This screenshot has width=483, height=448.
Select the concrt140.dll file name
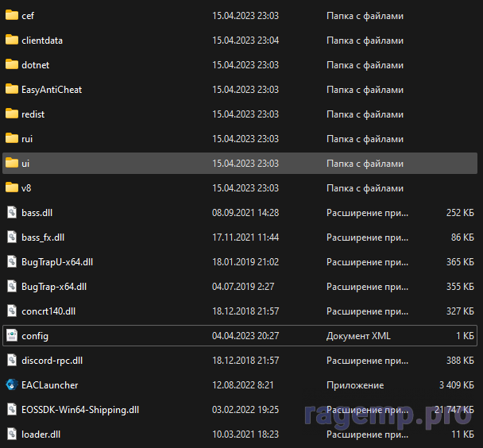point(48,311)
